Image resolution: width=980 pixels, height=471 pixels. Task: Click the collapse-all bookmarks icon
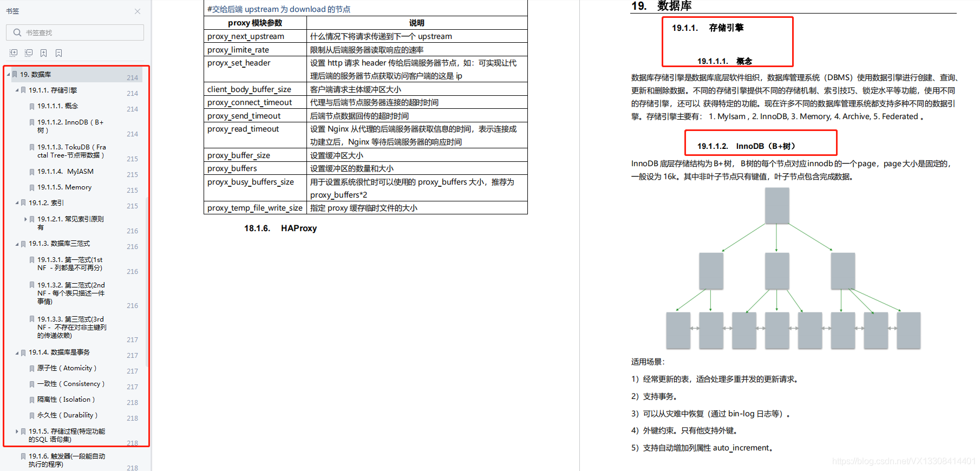click(x=29, y=53)
